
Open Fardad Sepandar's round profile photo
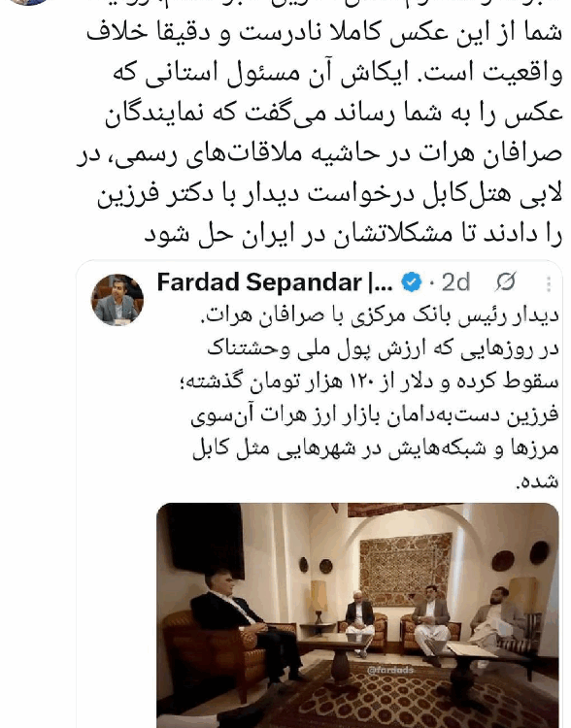[118, 300]
